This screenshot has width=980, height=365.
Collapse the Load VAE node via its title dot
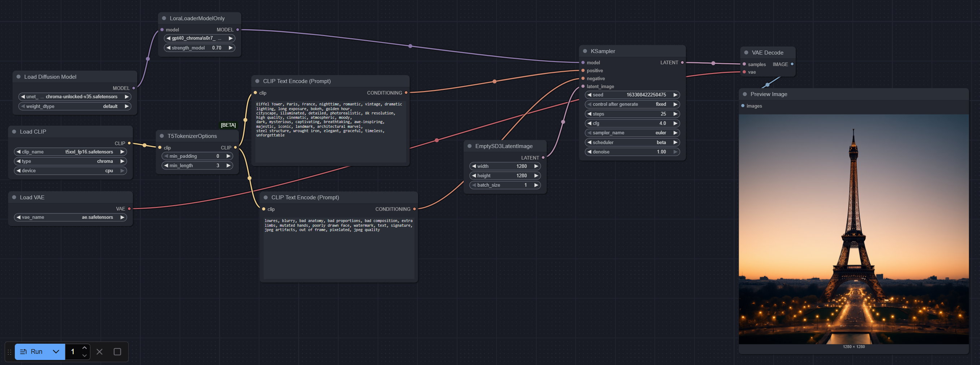pyautogui.click(x=14, y=197)
